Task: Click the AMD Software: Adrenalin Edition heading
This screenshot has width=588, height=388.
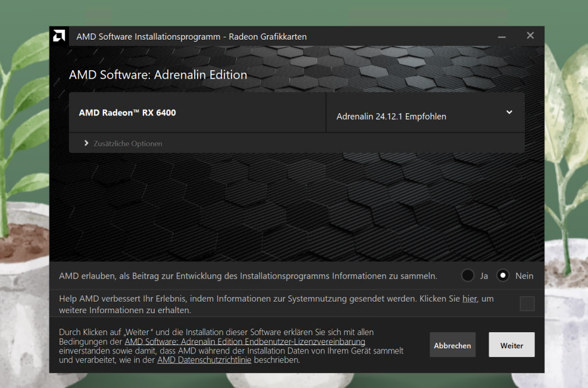Action: pyautogui.click(x=158, y=75)
